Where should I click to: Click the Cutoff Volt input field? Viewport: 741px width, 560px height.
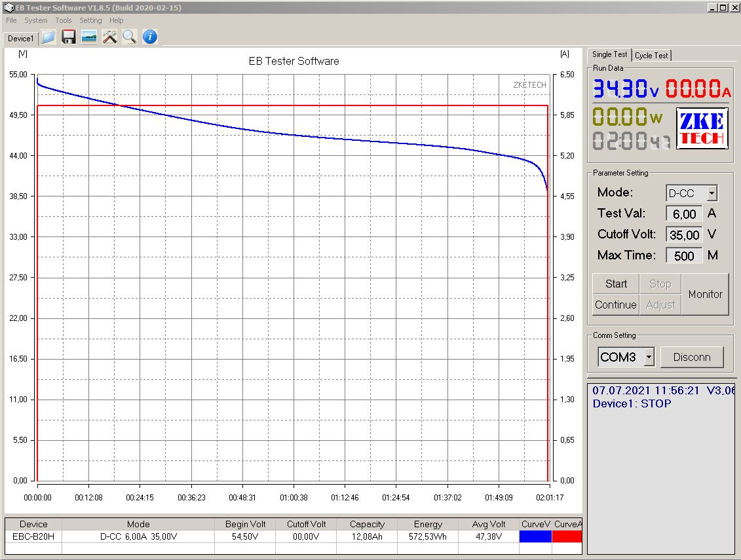tap(684, 234)
